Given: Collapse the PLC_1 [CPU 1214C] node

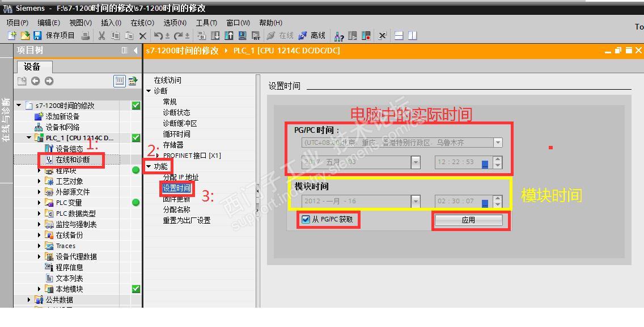Looking at the screenshot, I should click(x=29, y=138).
